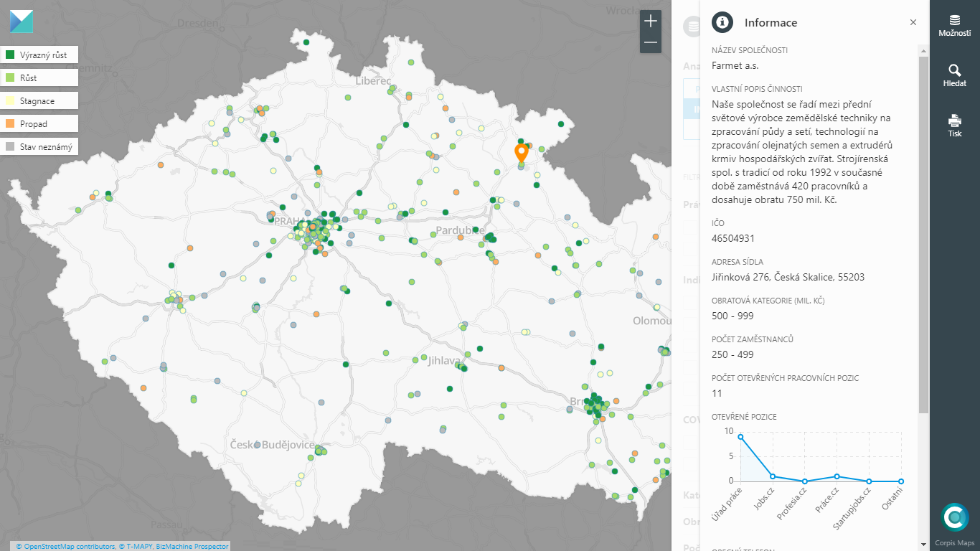Toggle Výrazný růst legend item
The image size is (980, 551).
pyautogui.click(x=39, y=55)
